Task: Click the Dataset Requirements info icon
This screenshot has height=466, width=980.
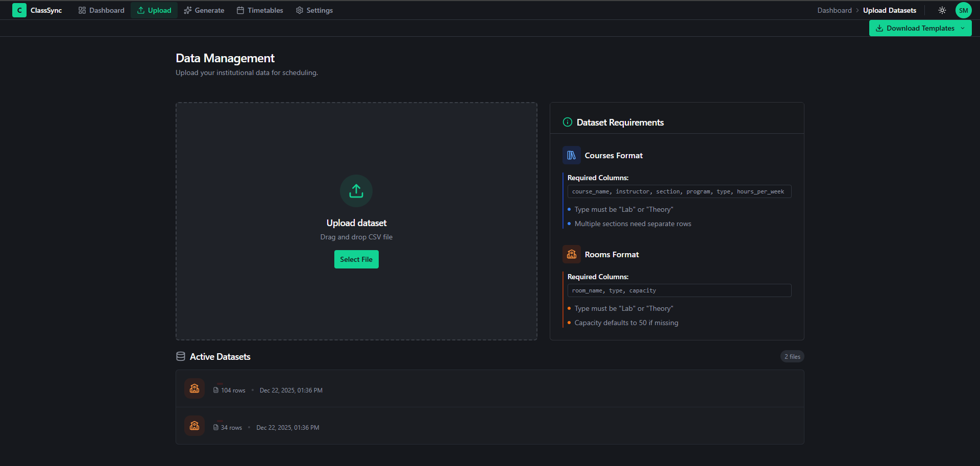Action: click(x=567, y=122)
